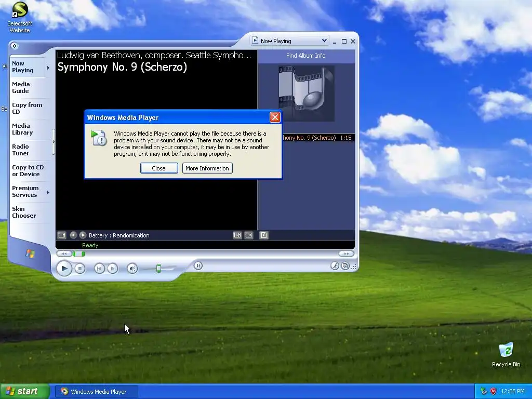Open the Recycle Bin on the desktop
Screen dimensions: 532x399
click(x=506, y=355)
